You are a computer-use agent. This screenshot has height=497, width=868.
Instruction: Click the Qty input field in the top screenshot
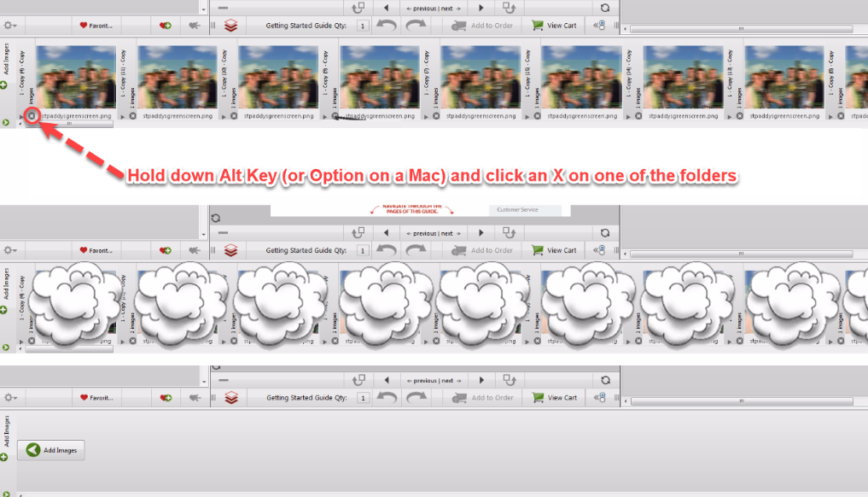tap(363, 26)
